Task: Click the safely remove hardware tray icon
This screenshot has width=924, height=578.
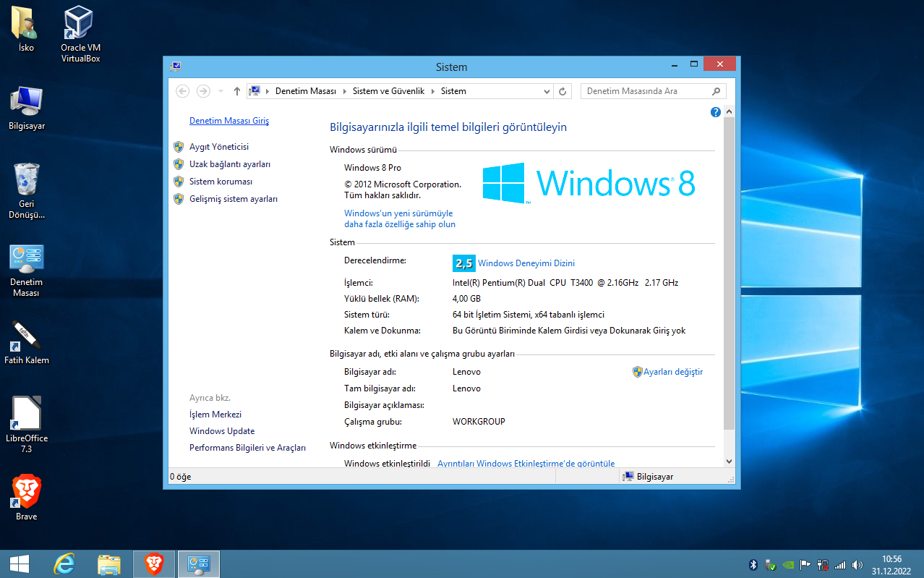Action: point(770,565)
